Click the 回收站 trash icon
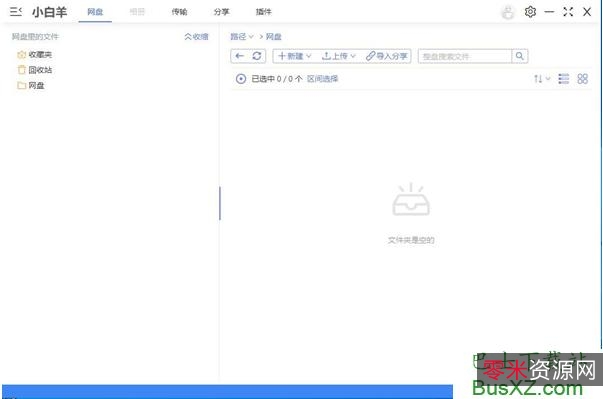Screen dimensions: 603x399 pyautogui.click(x=22, y=70)
